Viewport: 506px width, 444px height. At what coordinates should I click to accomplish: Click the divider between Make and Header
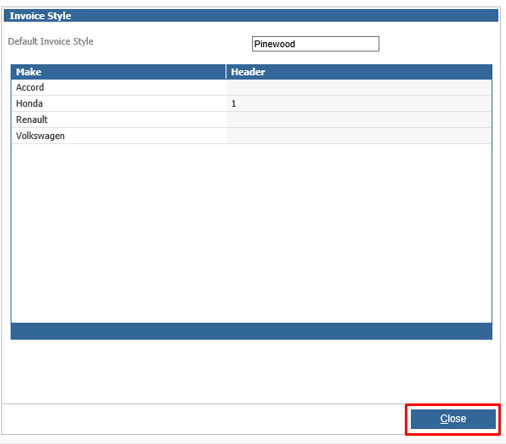point(226,72)
